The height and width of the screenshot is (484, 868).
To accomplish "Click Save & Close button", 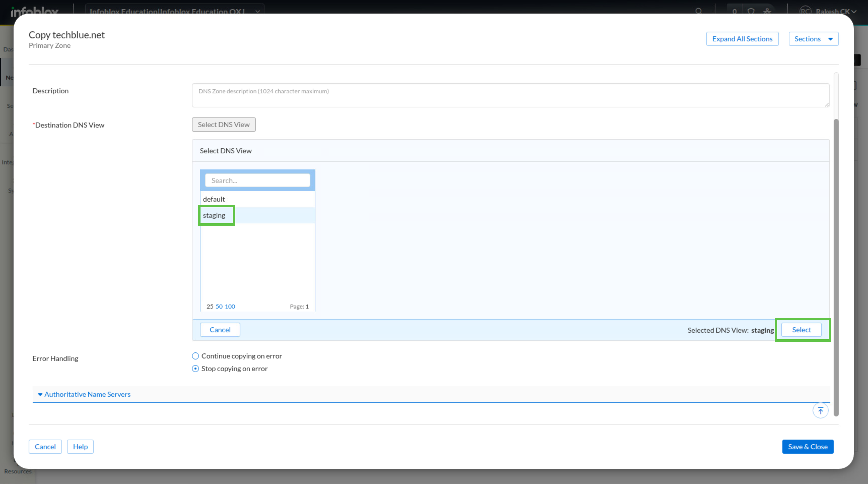I will pos(808,446).
